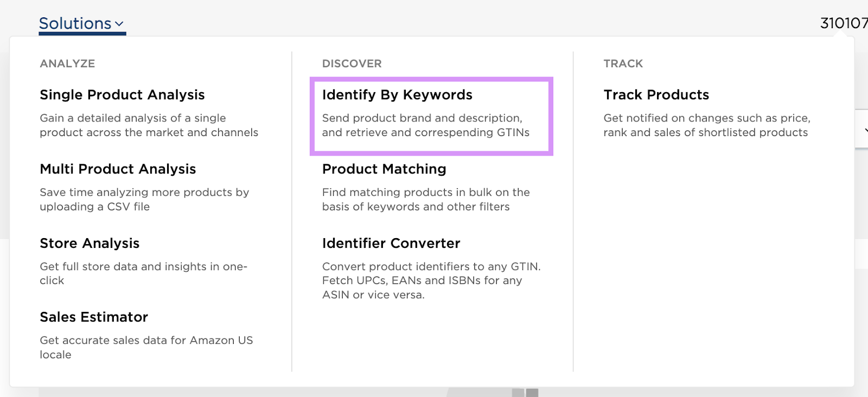The width and height of the screenshot is (868, 397).
Task: Select Store Analysis
Action: coord(90,243)
